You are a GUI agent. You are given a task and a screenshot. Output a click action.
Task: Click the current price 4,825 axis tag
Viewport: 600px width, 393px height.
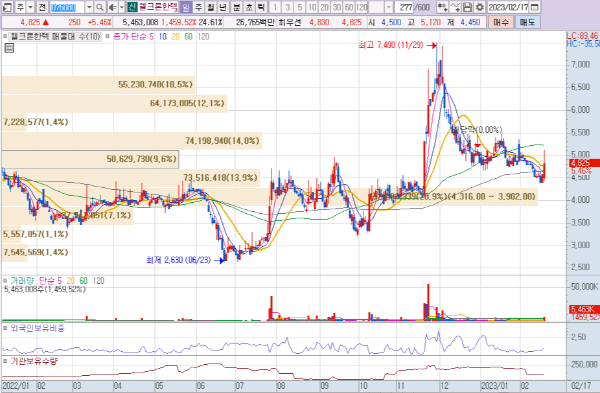(583, 163)
